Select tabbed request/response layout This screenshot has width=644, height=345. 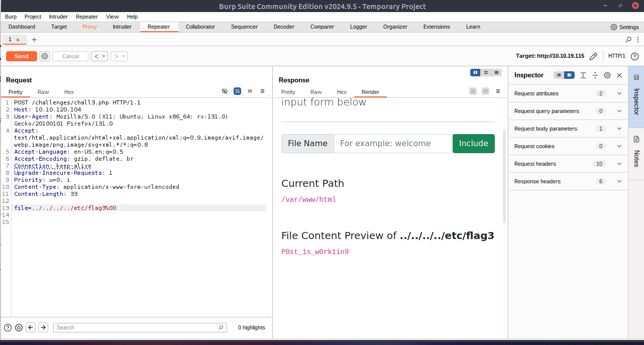(x=496, y=72)
